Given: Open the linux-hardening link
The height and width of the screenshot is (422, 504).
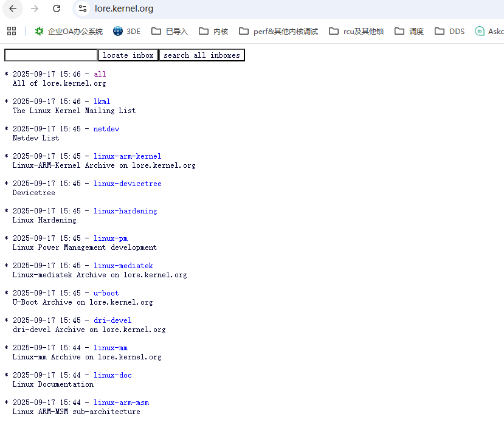Looking at the screenshot, I should point(125,211).
